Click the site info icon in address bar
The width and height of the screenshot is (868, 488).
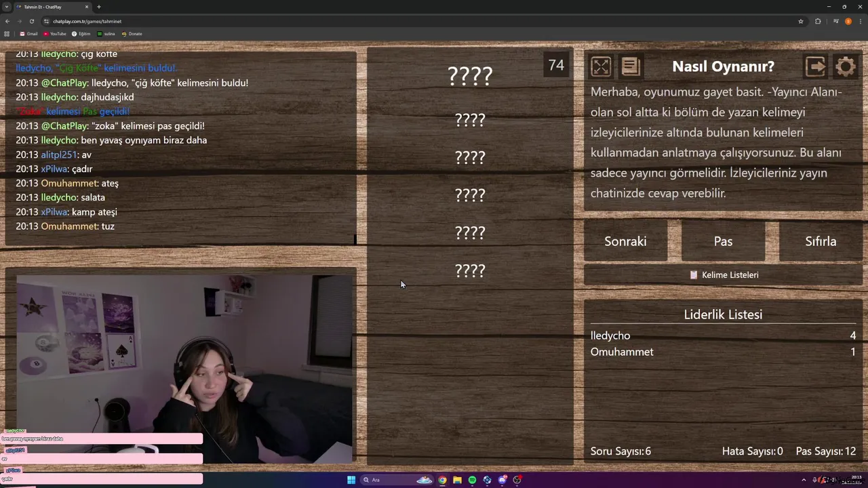coord(46,21)
